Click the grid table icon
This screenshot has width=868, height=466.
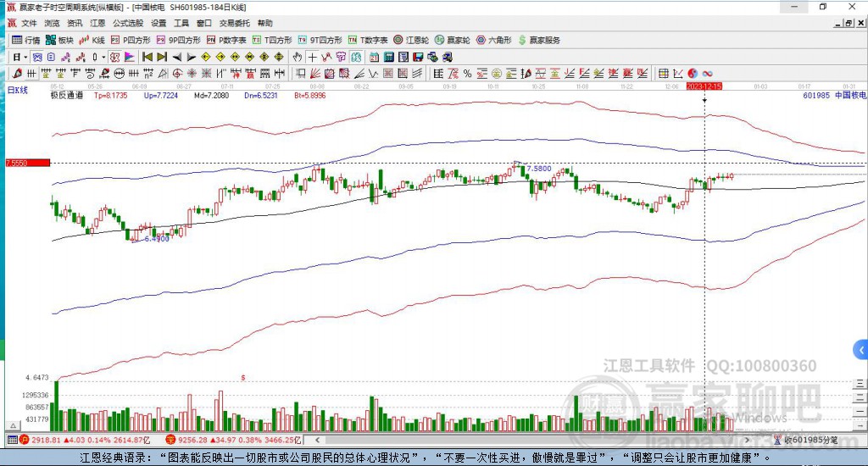pos(663,74)
